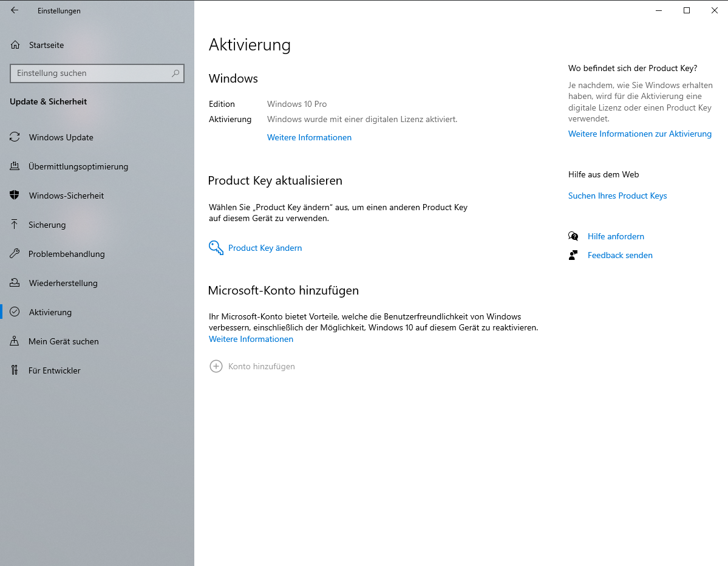Open Problembehandlung troubleshooting
Viewport: 728px width, 566px height.
[67, 254]
